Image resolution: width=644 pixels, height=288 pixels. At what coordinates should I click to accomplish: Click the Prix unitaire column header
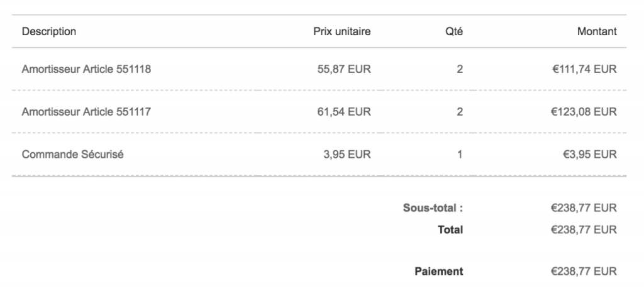341,31
